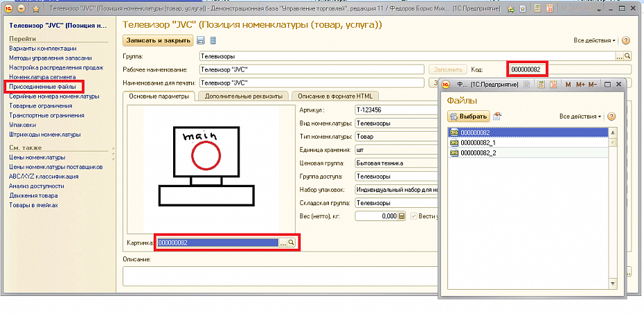Click the calculator icon in Вес (нетто) field

pyautogui.click(x=401, y=216)
